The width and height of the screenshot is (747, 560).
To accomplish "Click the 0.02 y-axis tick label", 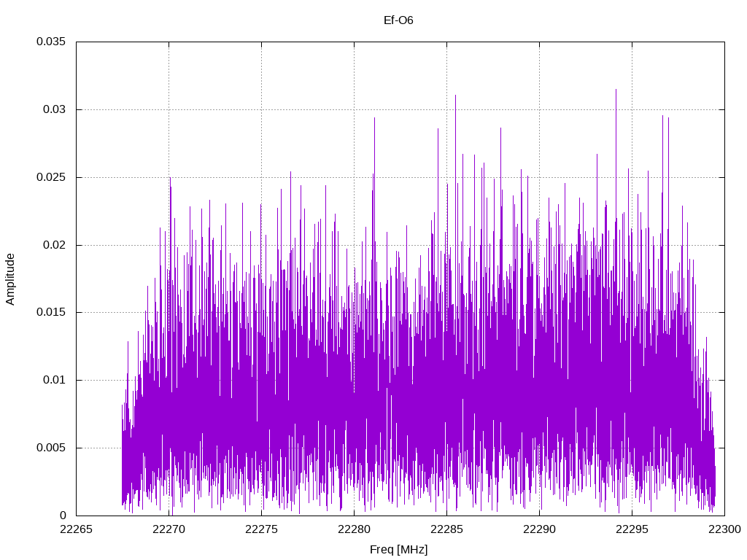I will click(54, 245).
